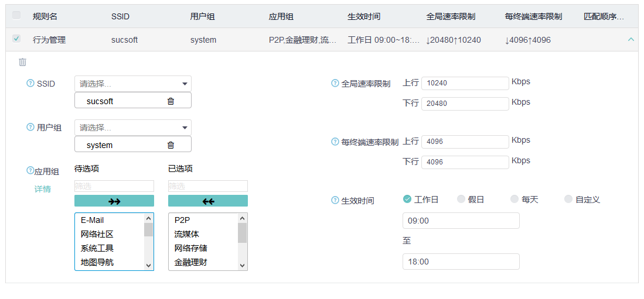Image resolution: width=644 pixels, height=299 pixels.
Task: Open the 应用组 详情 link
Action: 42,189
